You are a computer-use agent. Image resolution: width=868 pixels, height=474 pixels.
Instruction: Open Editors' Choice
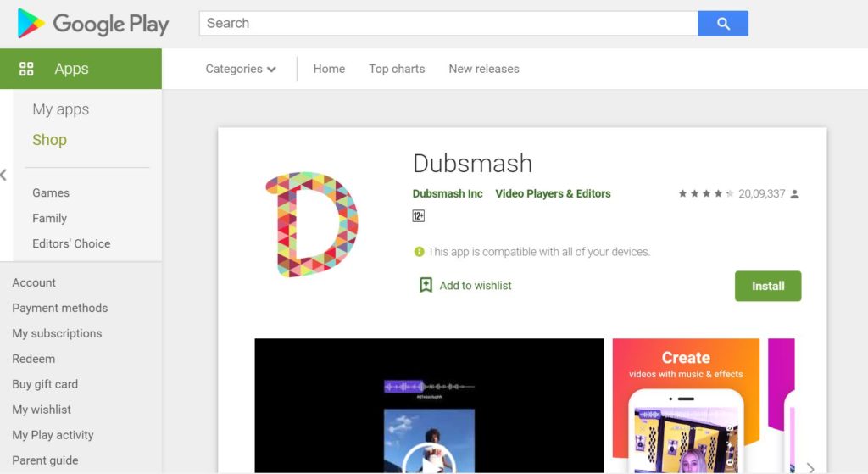click(71, 243)
